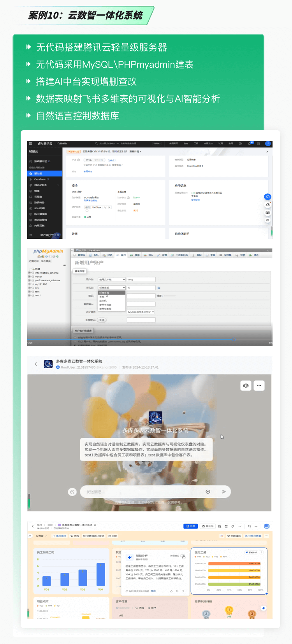The image size is (292, 644).
Task: Seek with the video progress bar handle
Action: point(234,339)
